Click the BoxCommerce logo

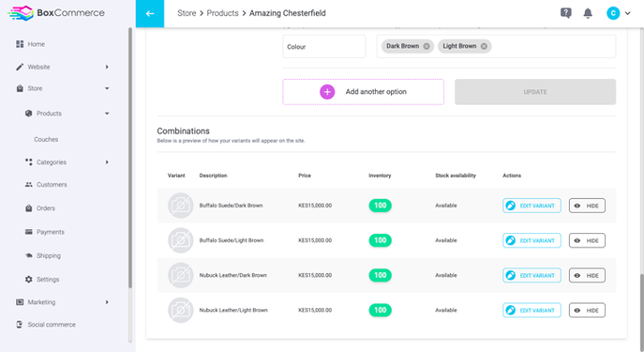click(56, 13)
